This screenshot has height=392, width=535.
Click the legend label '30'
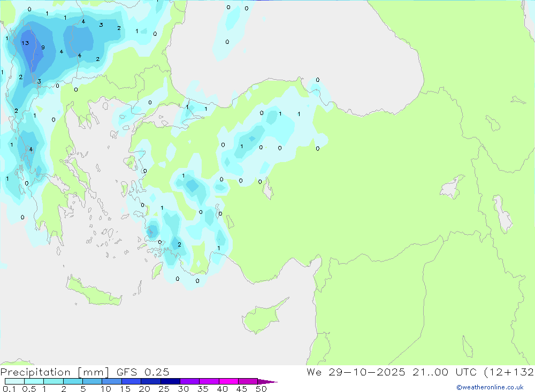point(183,389)
